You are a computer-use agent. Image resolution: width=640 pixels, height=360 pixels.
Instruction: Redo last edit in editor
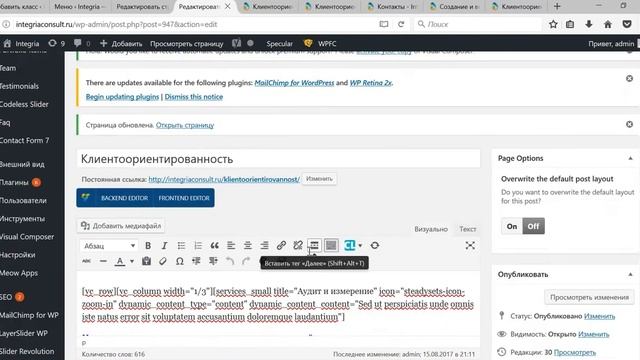tap(246, 261)
